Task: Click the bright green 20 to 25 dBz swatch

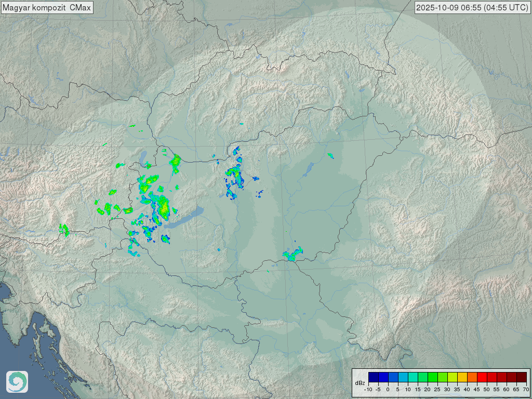Action: tap(432, 377)
